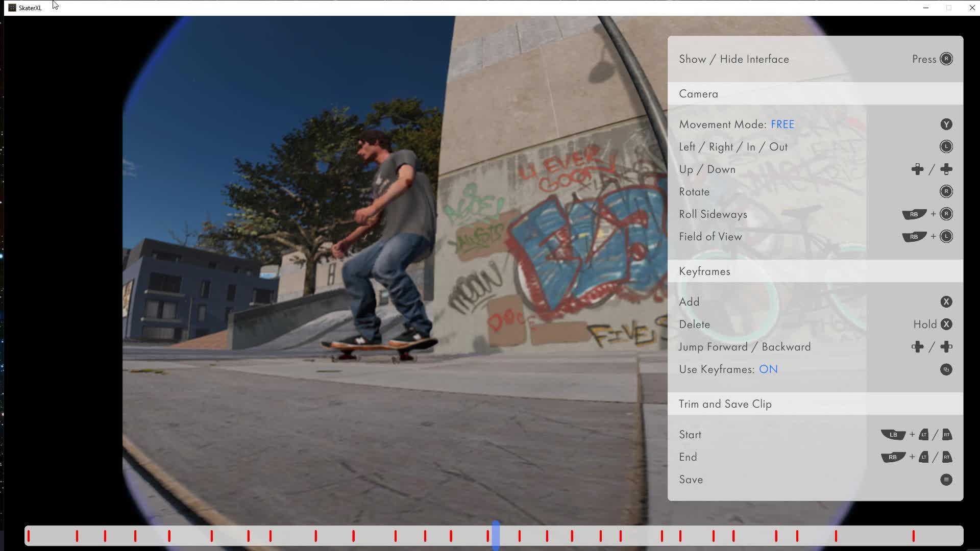Minimize the SkaterXL window
The image size is (980, 551).
[925, 8]
